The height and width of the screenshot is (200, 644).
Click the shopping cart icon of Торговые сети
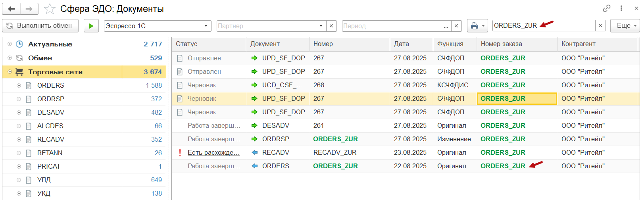(19, 72)
